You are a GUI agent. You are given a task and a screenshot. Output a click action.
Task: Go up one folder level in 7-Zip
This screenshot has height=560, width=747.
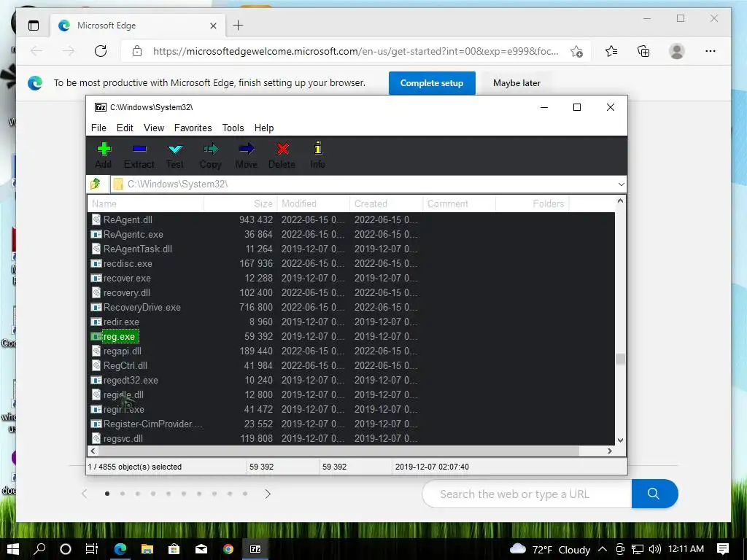[x=96, y=184]
